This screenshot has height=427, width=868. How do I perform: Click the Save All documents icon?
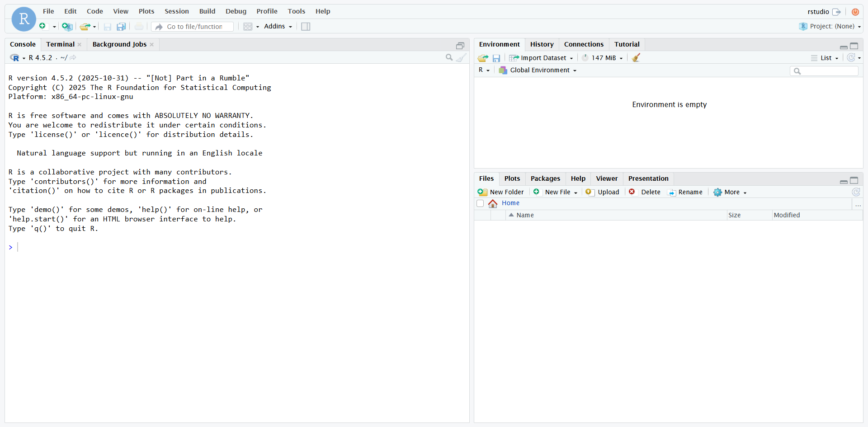tap(121, 27)
